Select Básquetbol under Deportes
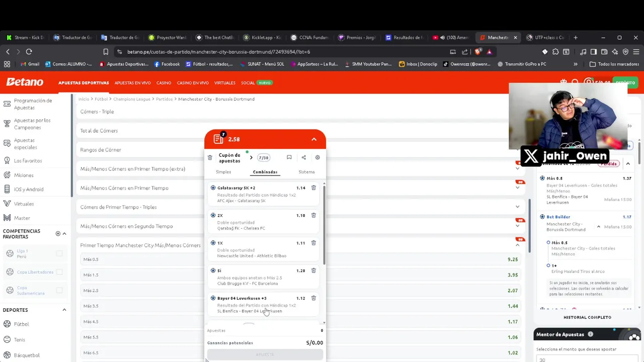The width and height of the screenshot is (644, 362). click(x=27, y=355)
